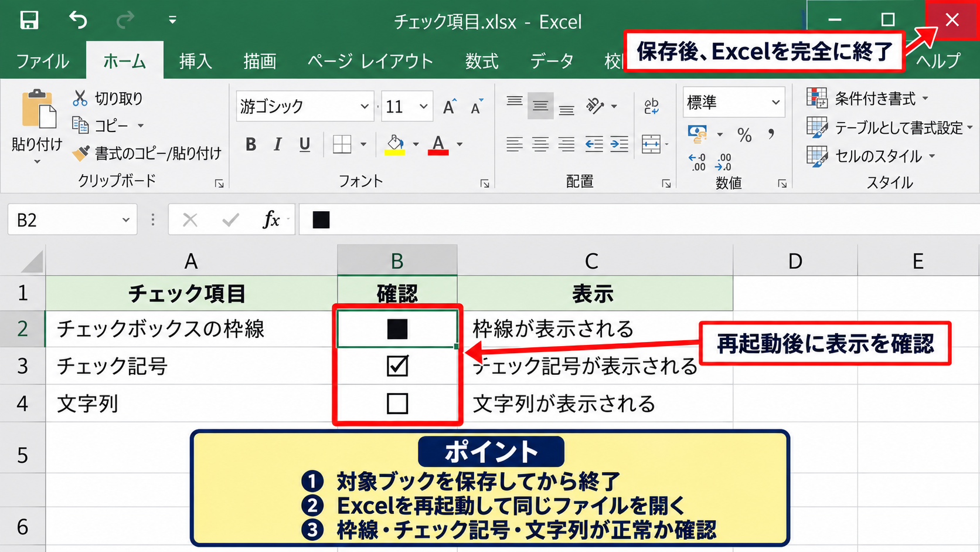The height and width of the screenshot is (552, 980).
Task: Toggle underline formatting
Action: tap(305, 144)
